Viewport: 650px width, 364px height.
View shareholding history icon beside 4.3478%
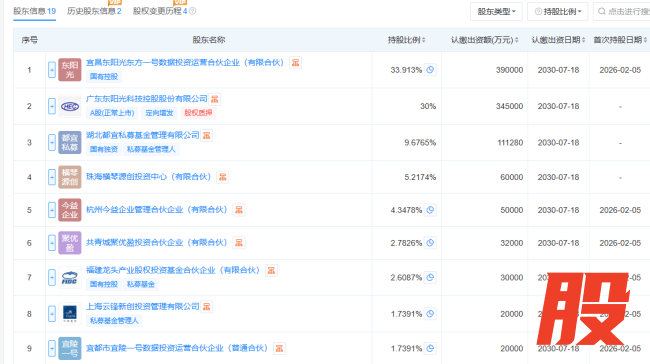coord(430,210)
